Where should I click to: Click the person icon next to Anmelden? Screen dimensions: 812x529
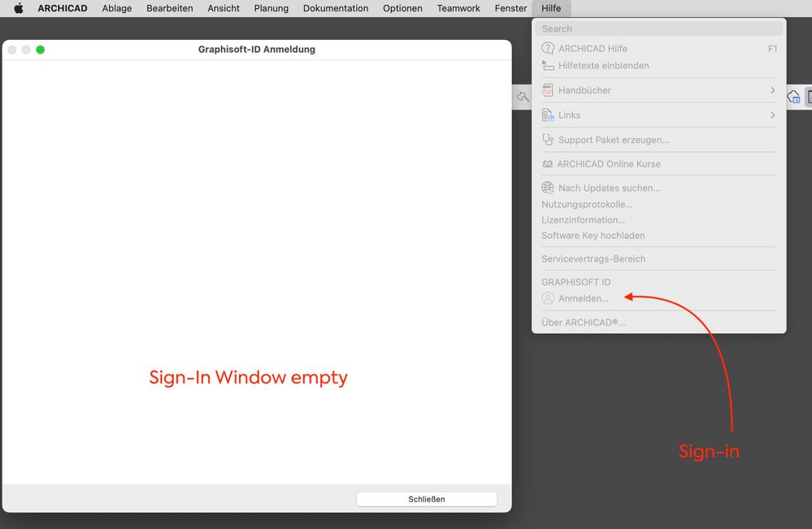(x=548, y=297)
